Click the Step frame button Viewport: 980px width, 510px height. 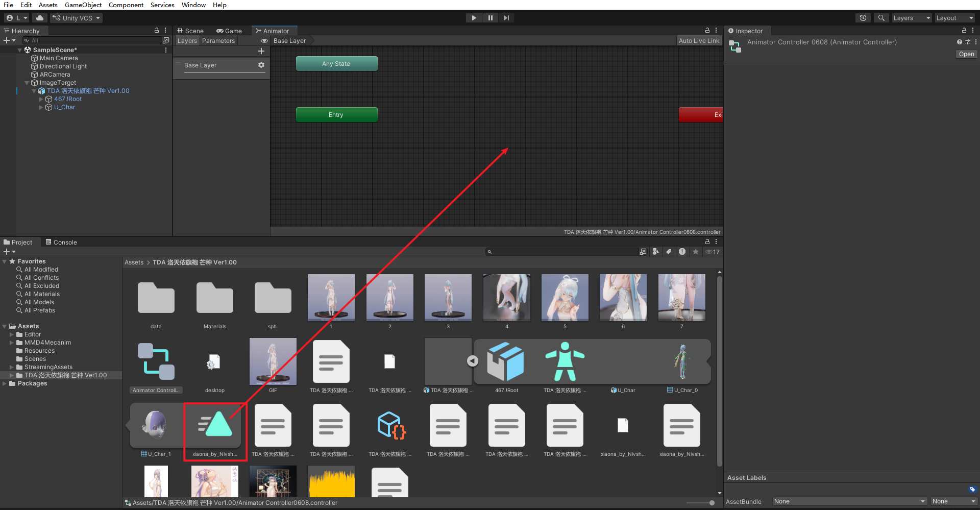[506, 18]
